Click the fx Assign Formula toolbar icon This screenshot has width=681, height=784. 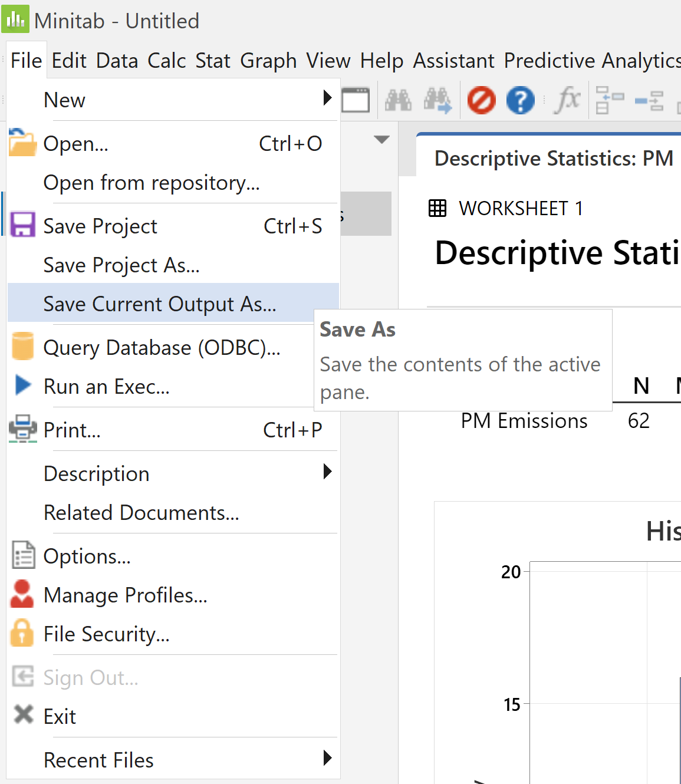(x=567, y=100)
